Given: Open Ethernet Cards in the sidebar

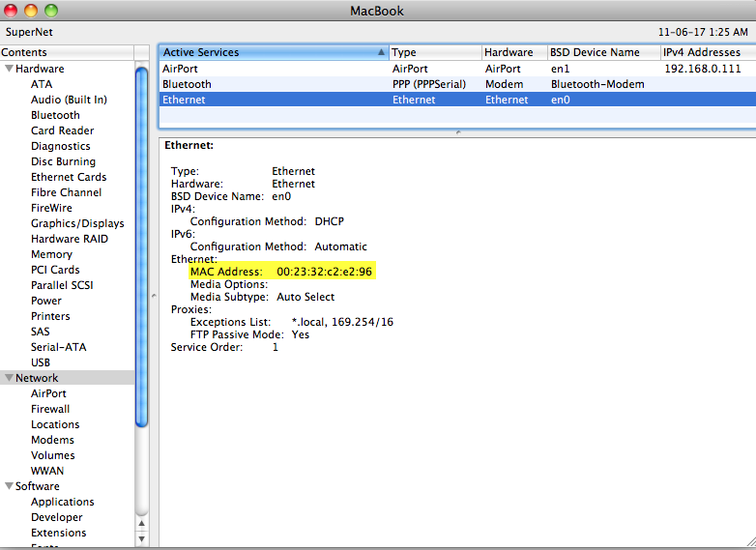Looking at the screenshot, I should [69, 177].
